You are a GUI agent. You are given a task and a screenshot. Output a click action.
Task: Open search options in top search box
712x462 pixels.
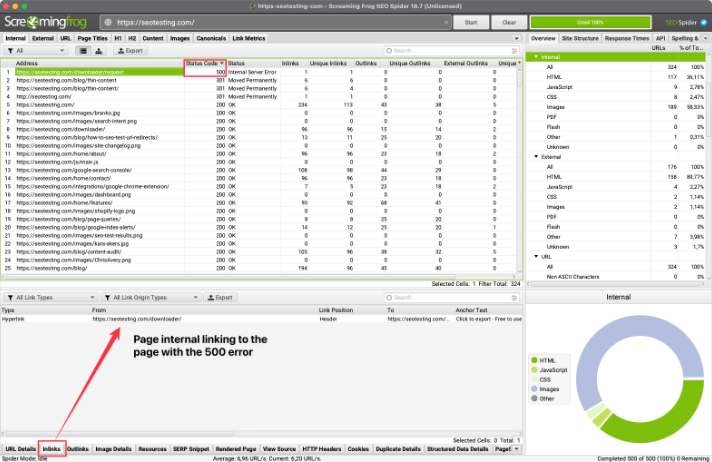(x=514, y=51)
